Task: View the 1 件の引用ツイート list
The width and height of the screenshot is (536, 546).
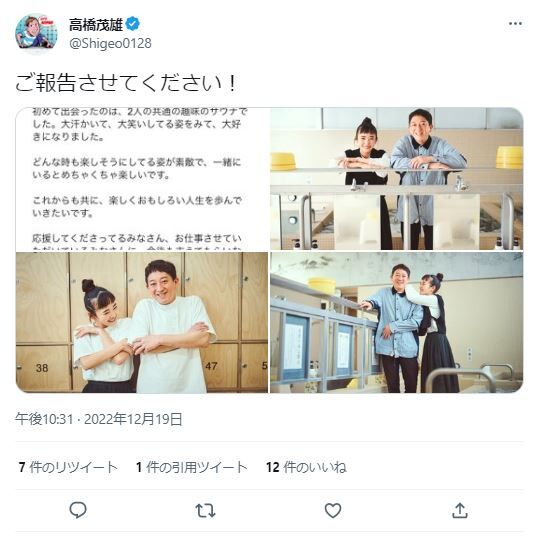Action: click(192, 467)
